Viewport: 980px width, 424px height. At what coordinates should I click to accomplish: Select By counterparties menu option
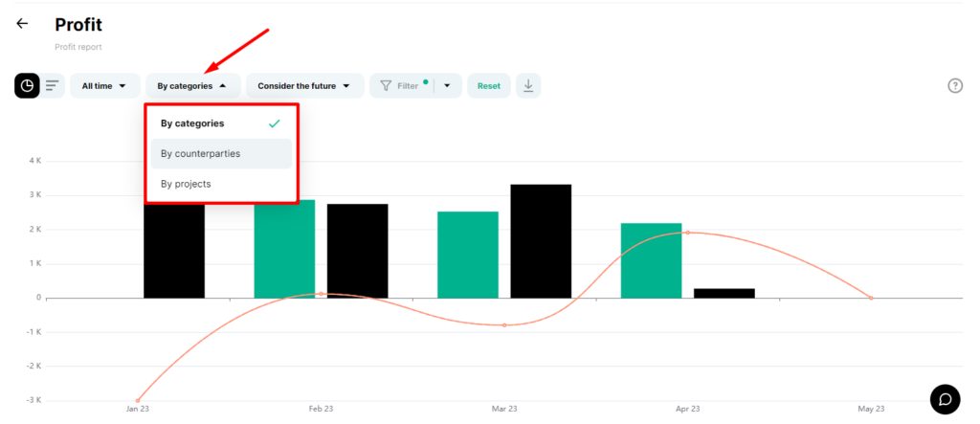(221, 154)
